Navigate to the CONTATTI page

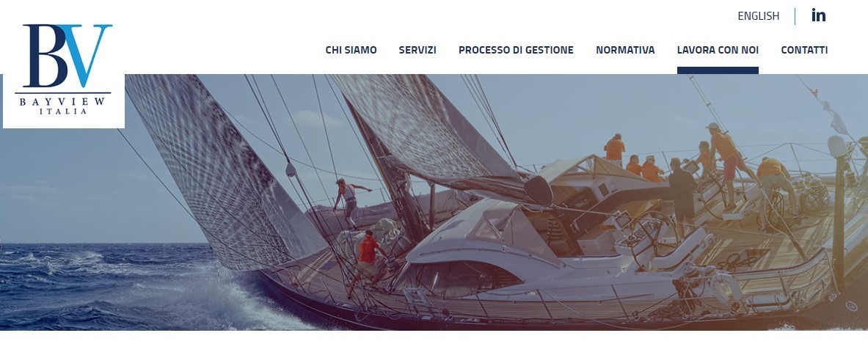pyautogui.click(x=804, y=50)
